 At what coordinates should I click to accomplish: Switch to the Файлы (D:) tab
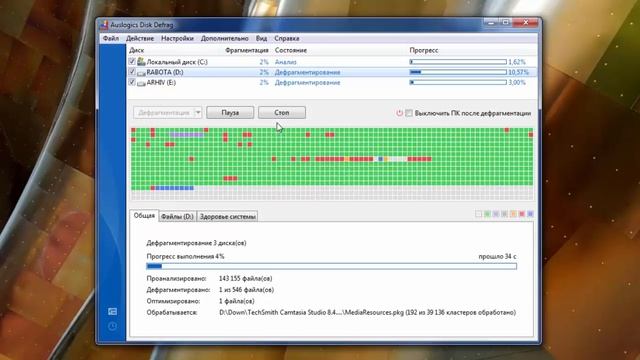[x=177, y=217]
